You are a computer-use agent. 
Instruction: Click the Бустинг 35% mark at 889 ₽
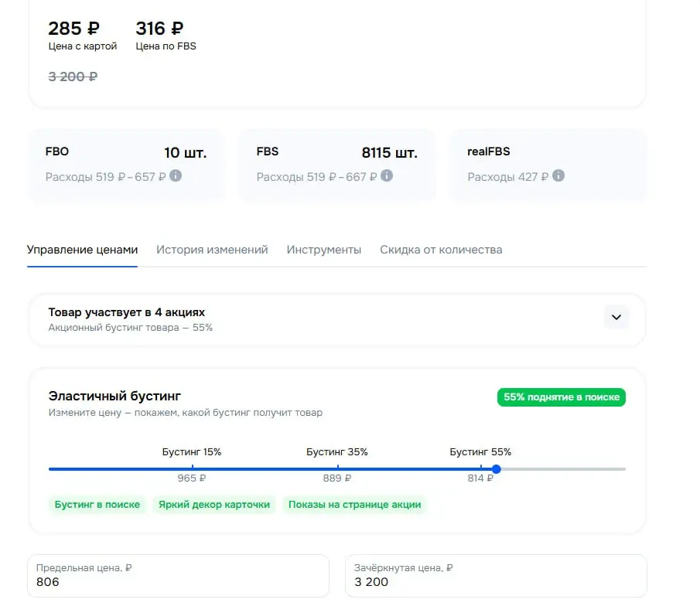pos(337,468)
